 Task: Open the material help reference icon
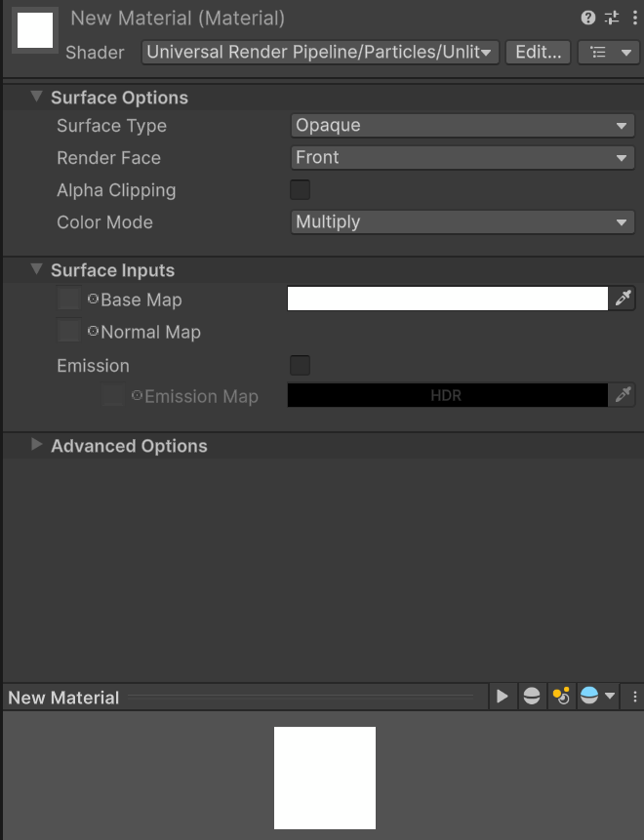tap(587, 19)
